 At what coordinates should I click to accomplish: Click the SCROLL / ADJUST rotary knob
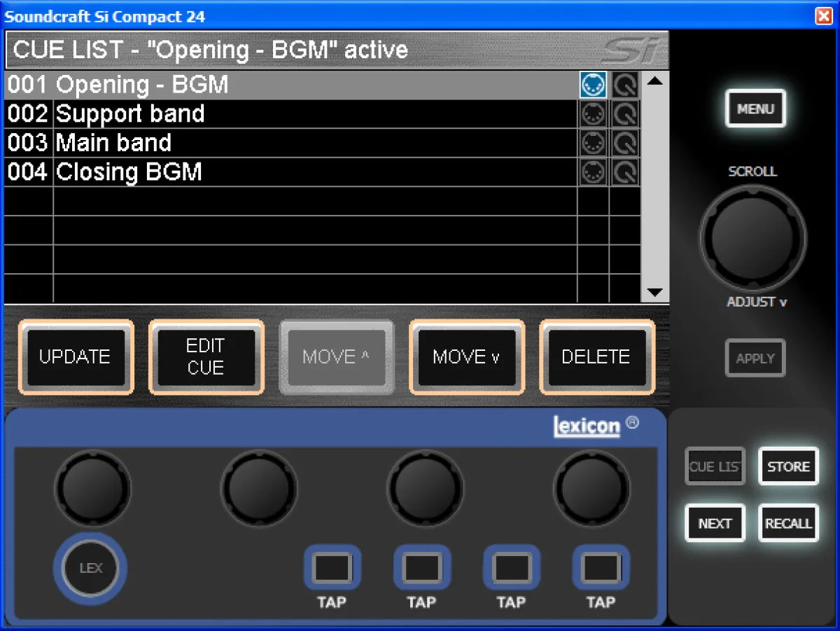point(752,238)
